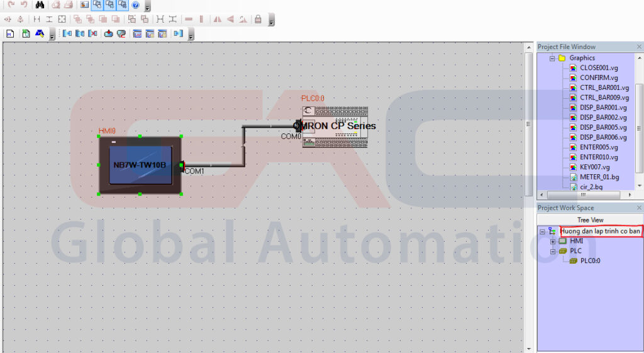This screenshot has width=644, height=353.
Task: Open the bottom toolbar's end options dropdown
Action: [191, 35]
